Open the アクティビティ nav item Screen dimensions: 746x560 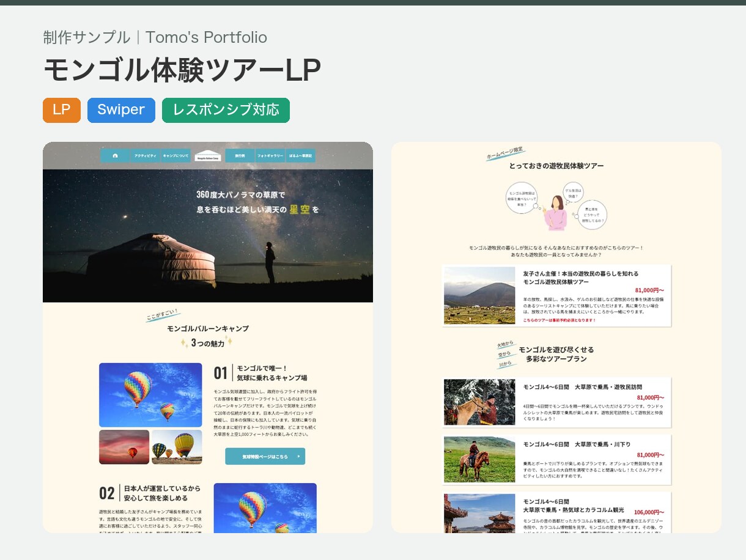pyautogui.click(x=145, y=156)
